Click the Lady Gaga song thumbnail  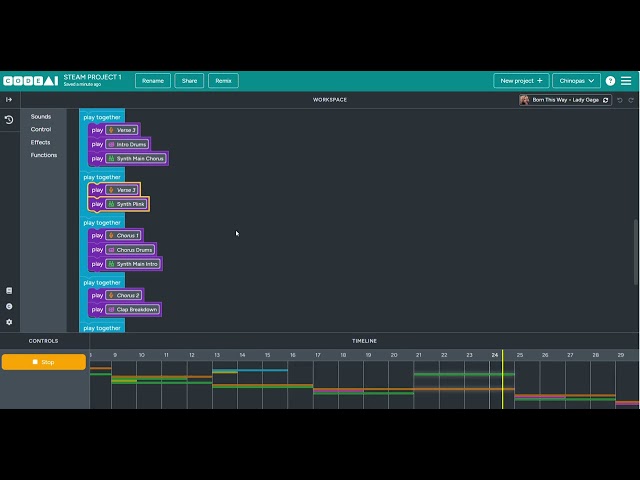524,100
